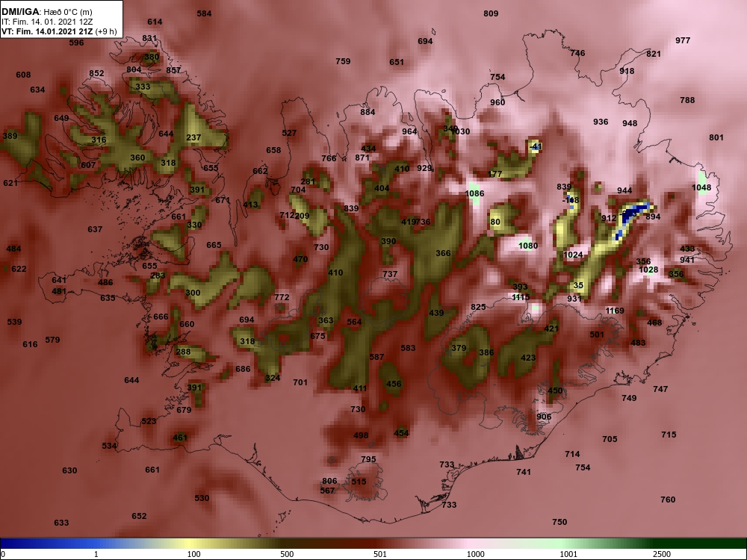Click the map value '450'
This screenshot has height=560, width=747.
555,391
